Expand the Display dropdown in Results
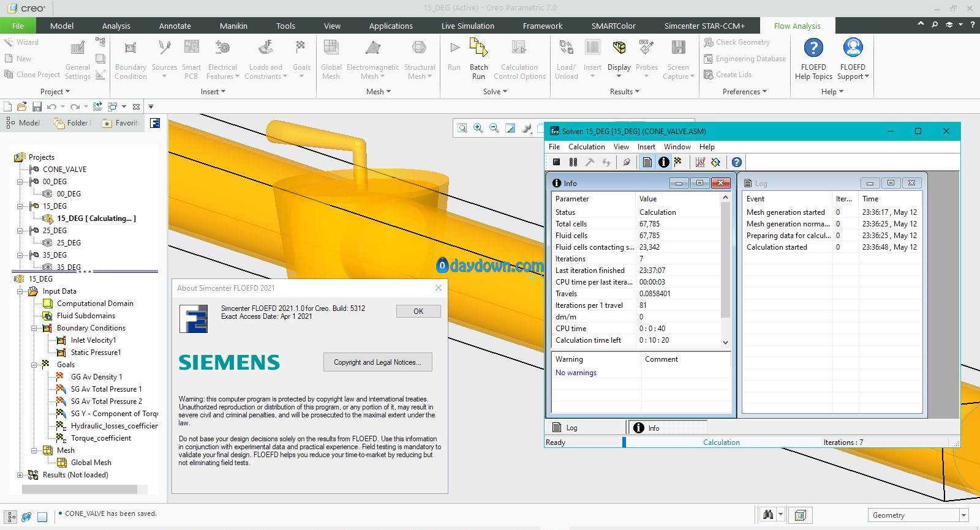Screen dimensions: 980x530 [x=619, y=76]
